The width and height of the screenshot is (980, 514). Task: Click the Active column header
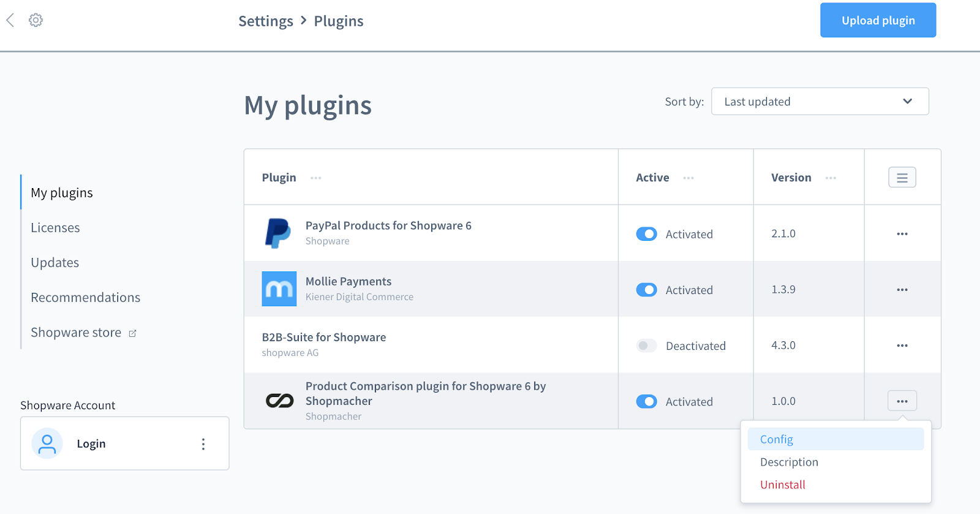pos(652,178)
